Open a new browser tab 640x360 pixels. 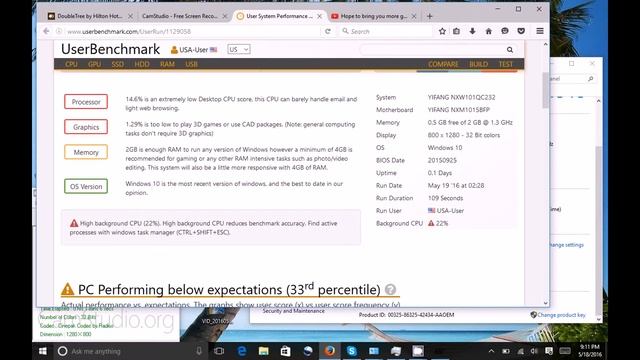429,16
